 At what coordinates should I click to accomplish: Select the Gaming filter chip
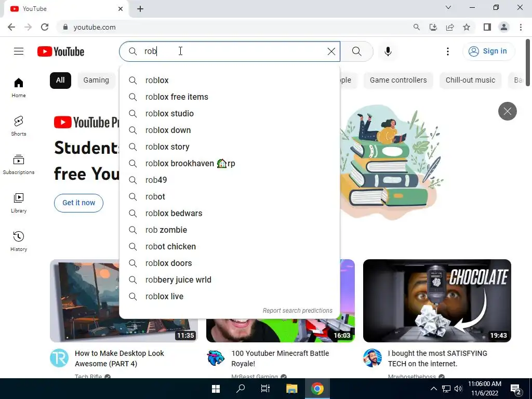click(96, 81)
